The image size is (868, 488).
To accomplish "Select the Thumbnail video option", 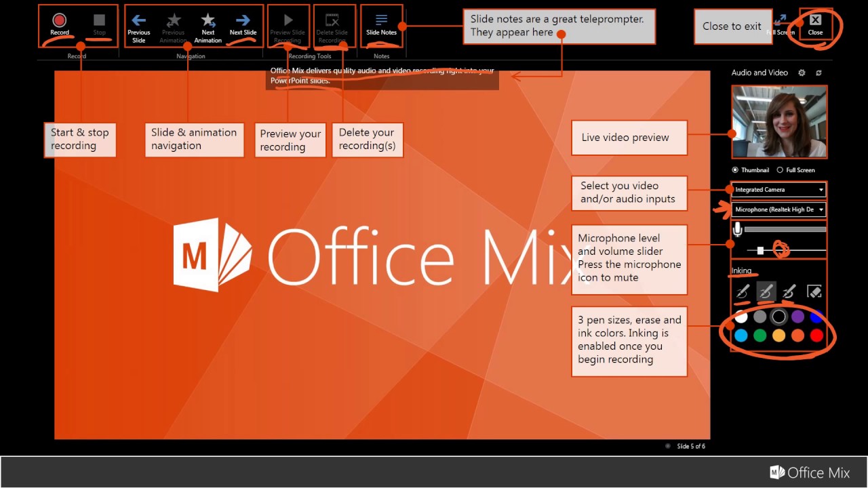I will (x=751, y=170).
